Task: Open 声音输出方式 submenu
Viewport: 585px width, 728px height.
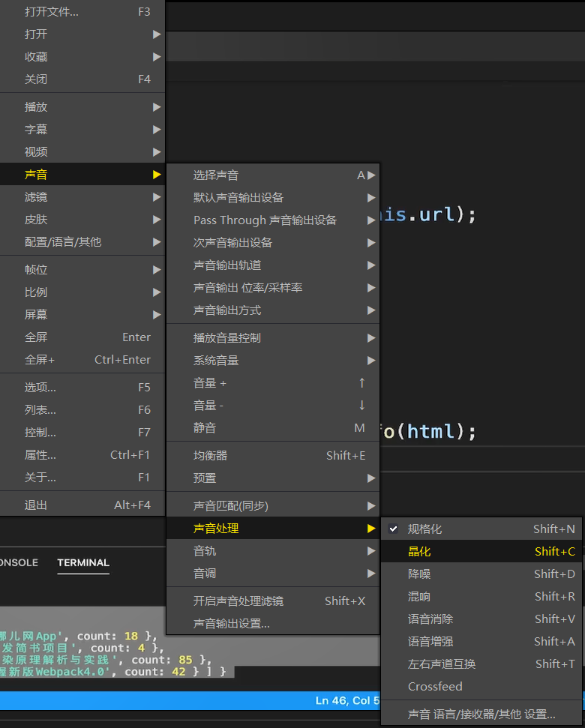Action: pos(273,310)
